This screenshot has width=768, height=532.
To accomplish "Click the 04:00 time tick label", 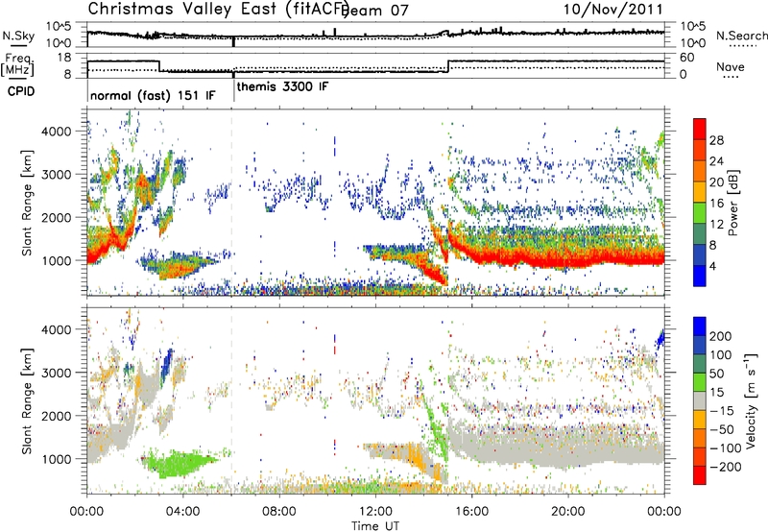I will point(182,512).
